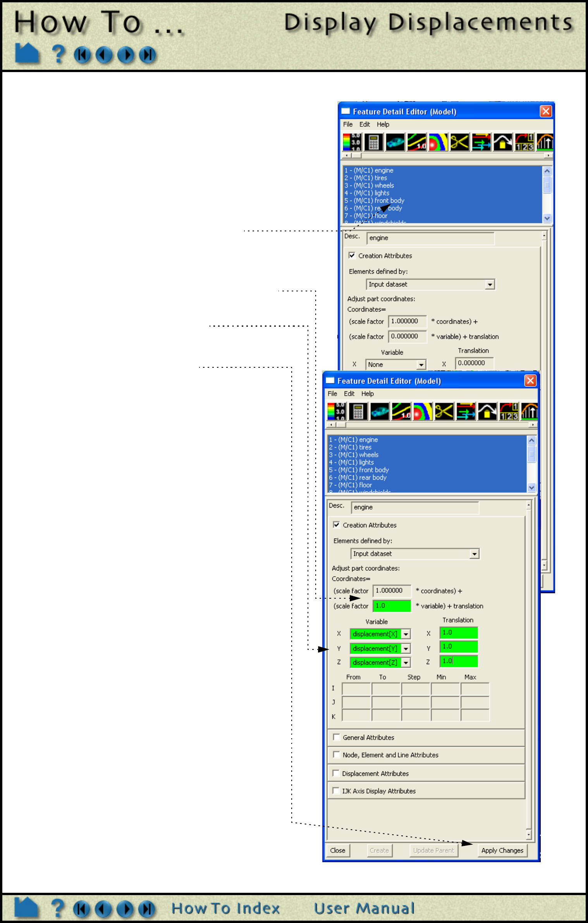The width and height of the screenshot is (588, 923).
Task: Click the back window toolbar horizontal scrollbar
Action: point(447,155)
